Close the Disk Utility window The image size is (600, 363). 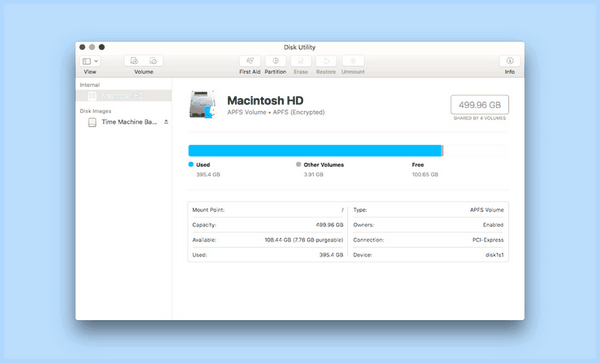click(82, 47)
